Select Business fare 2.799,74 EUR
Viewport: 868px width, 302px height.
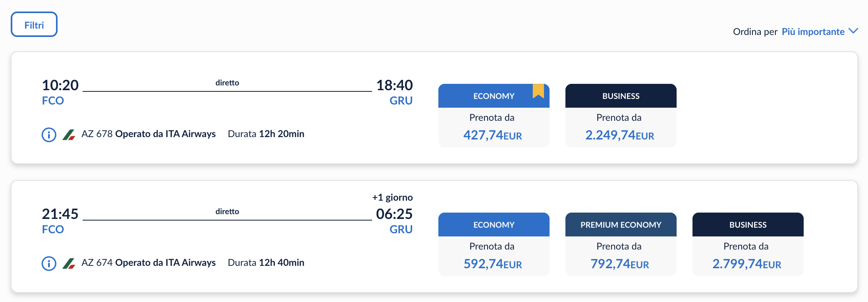(x=747, y=264)
